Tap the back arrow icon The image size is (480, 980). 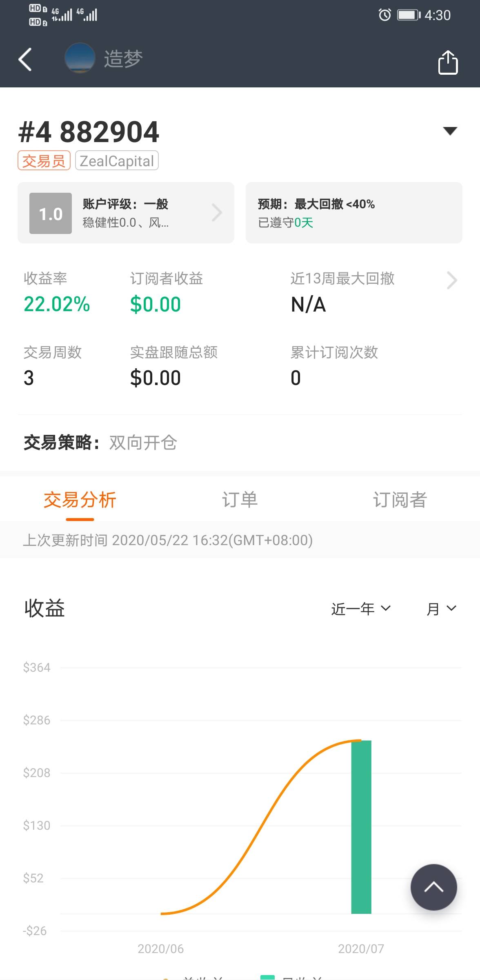[x=25, y=60]
